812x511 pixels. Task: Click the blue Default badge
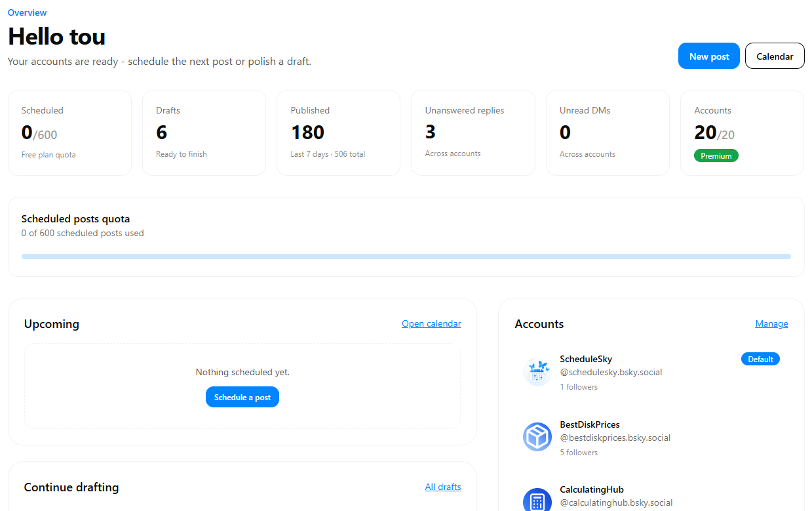click(x=760, y=359)
